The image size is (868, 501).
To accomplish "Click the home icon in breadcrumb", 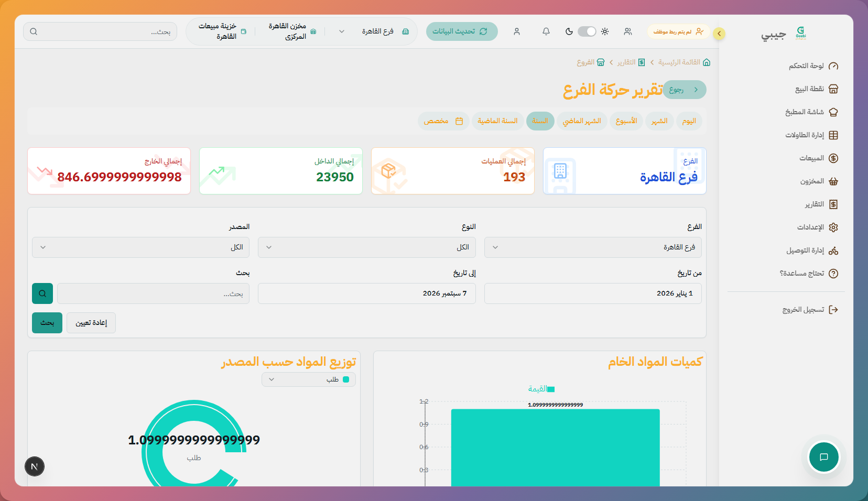I will pos(707,62).
